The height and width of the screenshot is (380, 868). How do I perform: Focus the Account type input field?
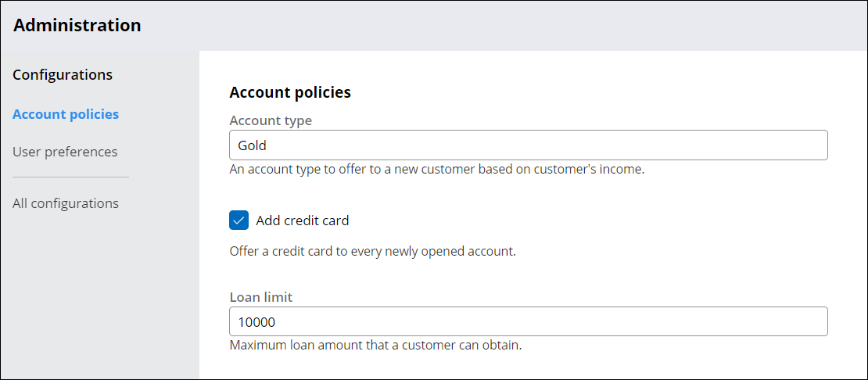(528, 145)
